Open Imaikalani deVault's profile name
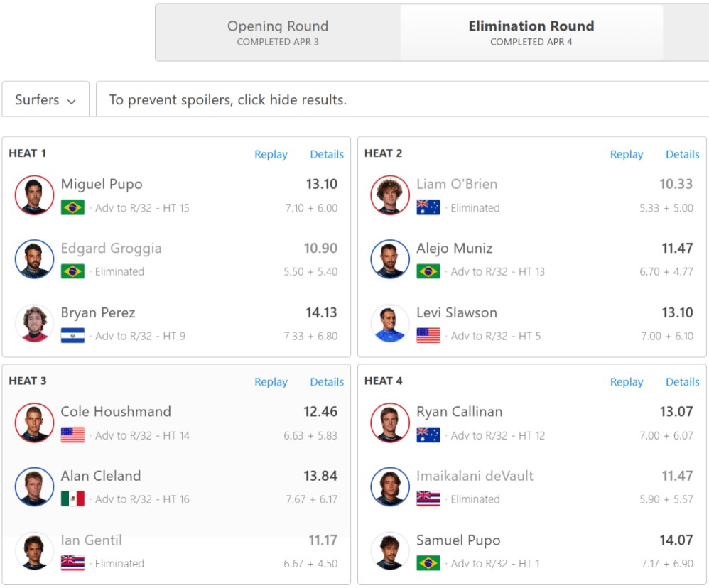Viewport: 709px width, 588px height. coord(475,476)
